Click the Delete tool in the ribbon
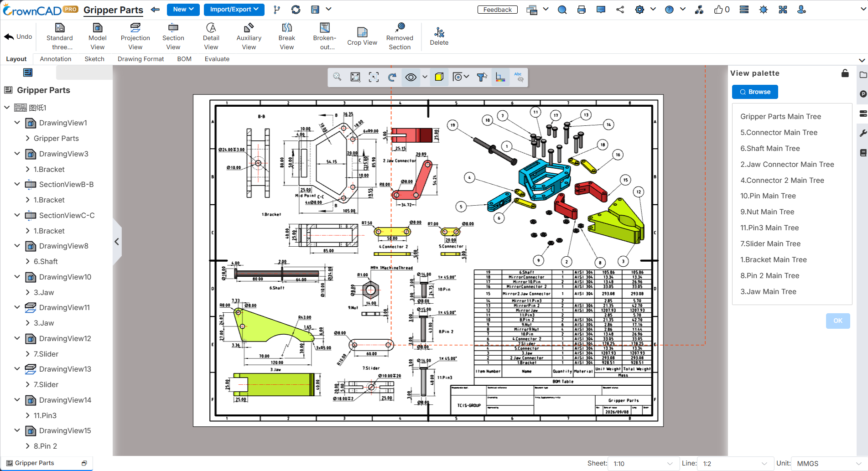Screen dimensions: 868x471 coord(439,36)
